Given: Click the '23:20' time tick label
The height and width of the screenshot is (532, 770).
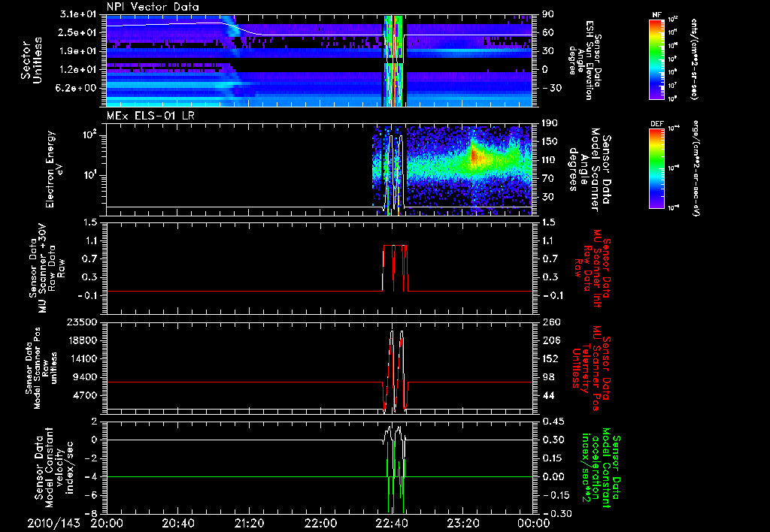Looking at the screenshot, I should [x=463, y=524].
